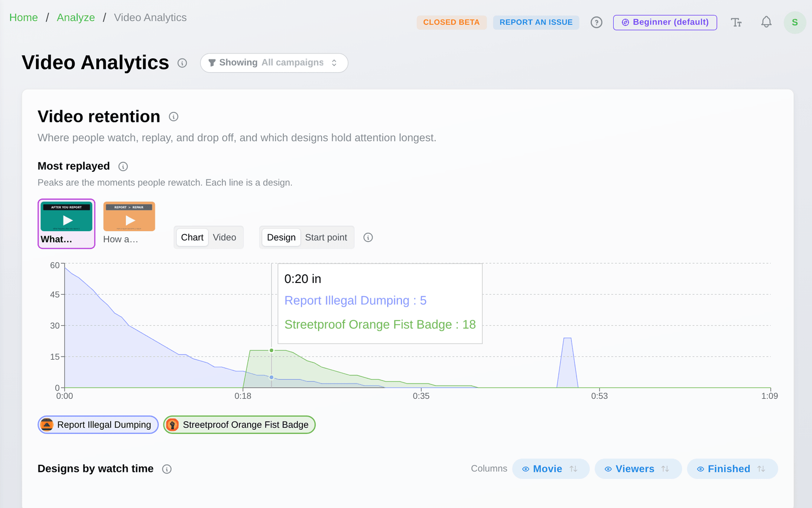Click the blue spike near 0:50
This screenshot has width=812, height=508.
(567, 362)
